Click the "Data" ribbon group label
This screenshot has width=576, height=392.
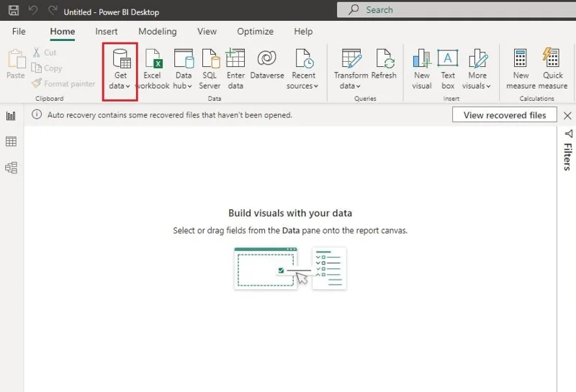click(215, 99)
